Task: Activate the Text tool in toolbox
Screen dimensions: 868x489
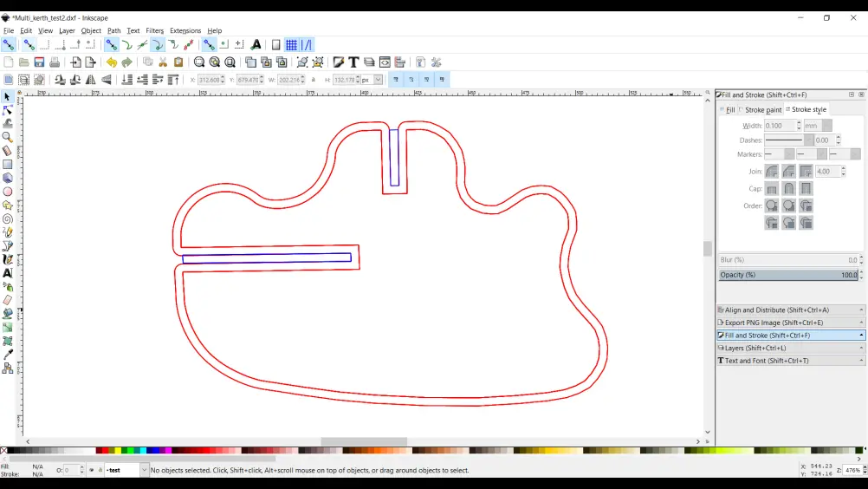Action: (8, 273)
